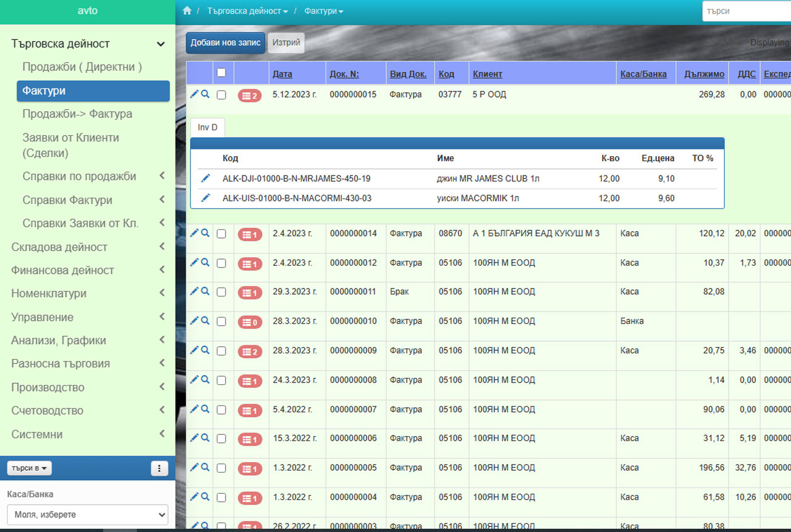Expand Номенклатури section
The width and height of the screenshot is (791, 532).
tap(88, 293)
